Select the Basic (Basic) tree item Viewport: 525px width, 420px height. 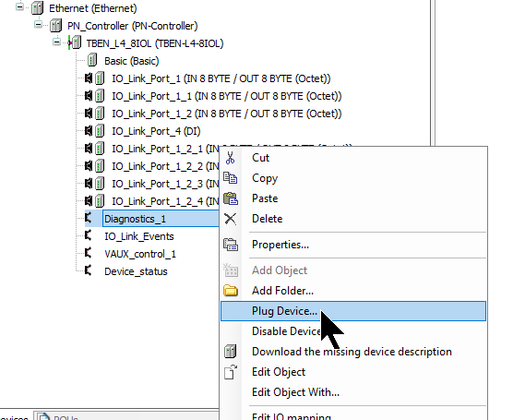(132, 61)
